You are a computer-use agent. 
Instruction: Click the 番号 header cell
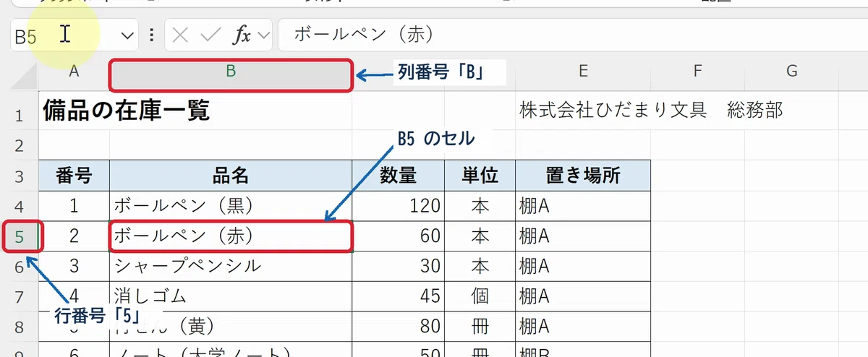[74, 175]
